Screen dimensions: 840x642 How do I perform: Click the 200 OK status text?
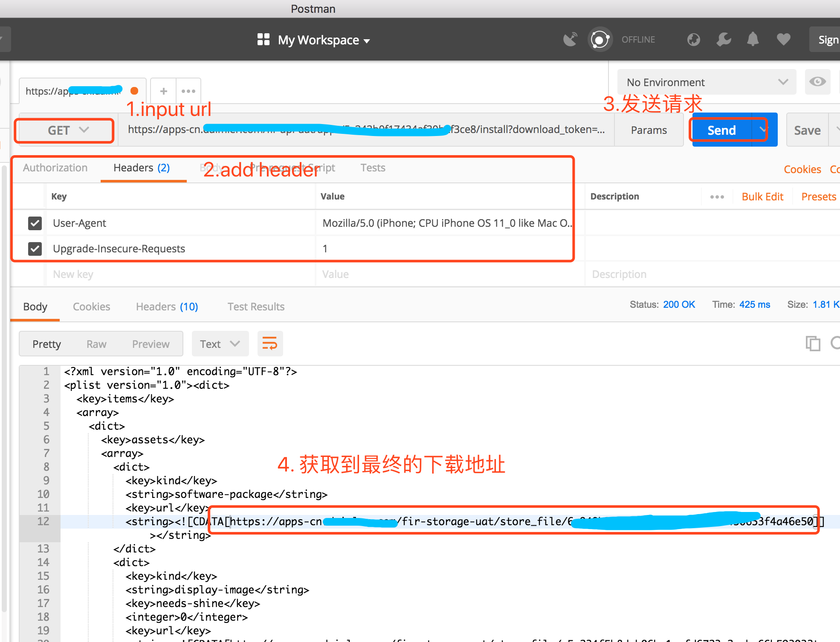tap(679, 304)
